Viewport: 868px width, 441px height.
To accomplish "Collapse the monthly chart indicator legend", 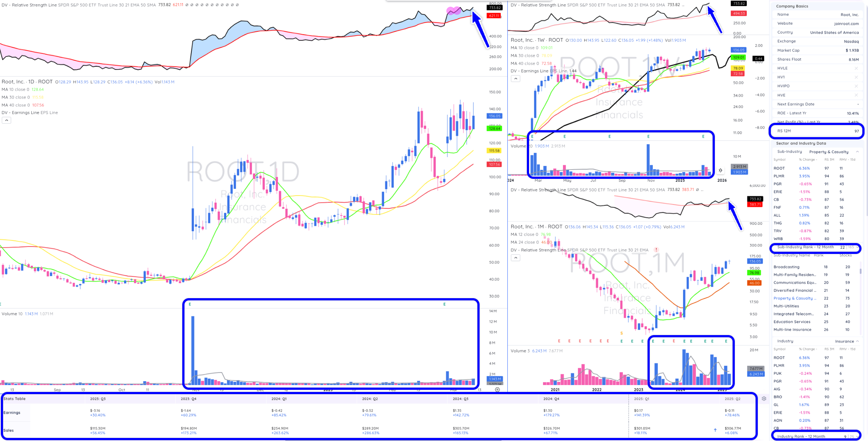I will click(515, 257).
